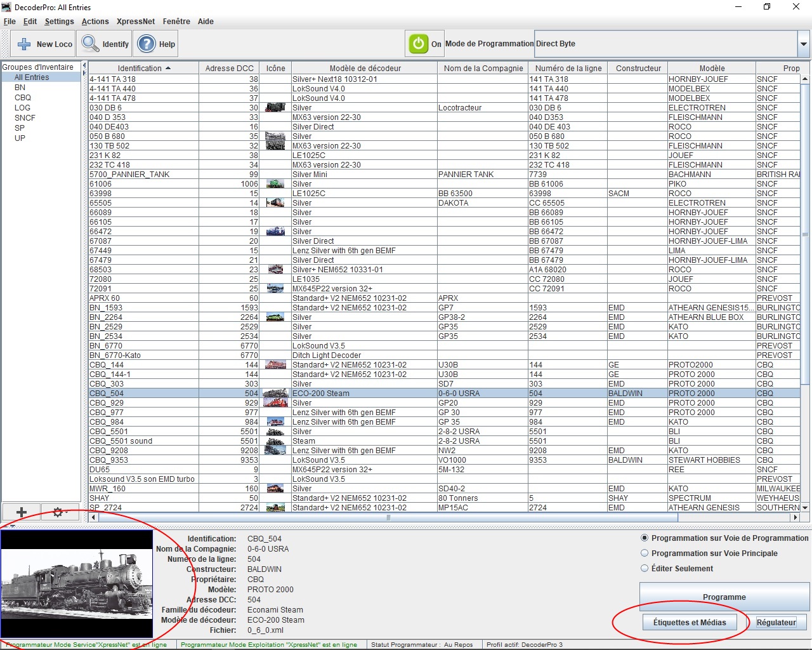Click the locomotive icon in row 61006
This screenshot has height=650, width=812.
point(275,184)
